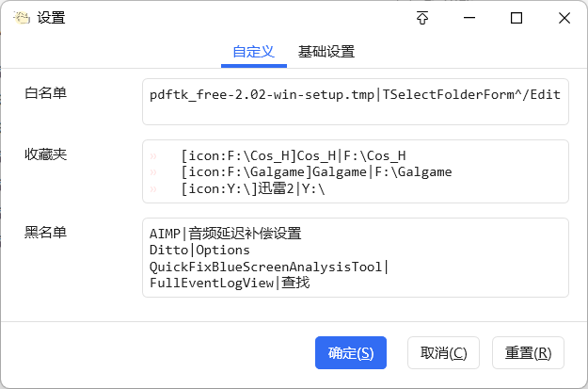Click the 重置(R) button
Image resolution: width=588 pixels, height=389 pixels.
pyautogui.click(x=528, y=352)
